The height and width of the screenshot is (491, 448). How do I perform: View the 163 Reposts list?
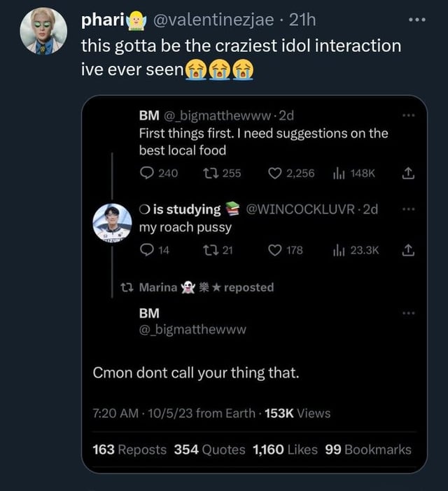tap(129, 450)
